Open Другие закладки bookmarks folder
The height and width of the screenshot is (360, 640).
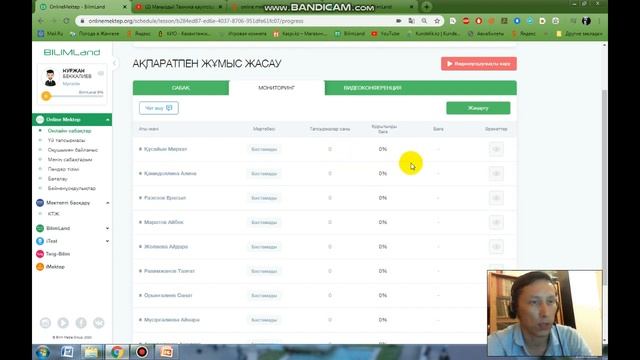click(579, 34)
